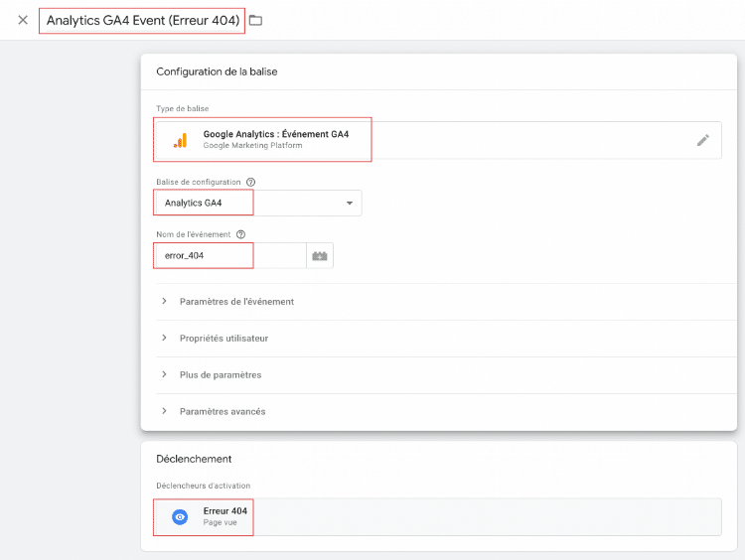The height and width of the screenshot is (560, 745).
Task: Expand Propriétés utilisateur section
Action: (223, 338)
